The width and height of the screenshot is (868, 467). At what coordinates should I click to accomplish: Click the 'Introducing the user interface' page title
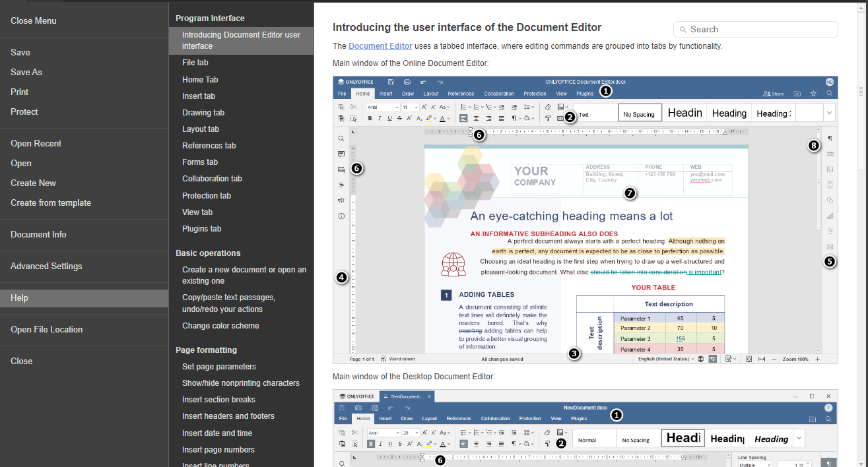467,28
